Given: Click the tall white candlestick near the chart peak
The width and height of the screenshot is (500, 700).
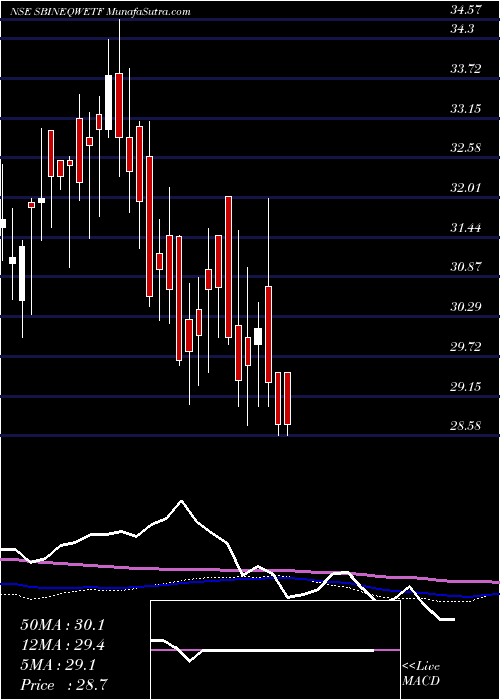Looking at the screenshot, I should (108, 102).
